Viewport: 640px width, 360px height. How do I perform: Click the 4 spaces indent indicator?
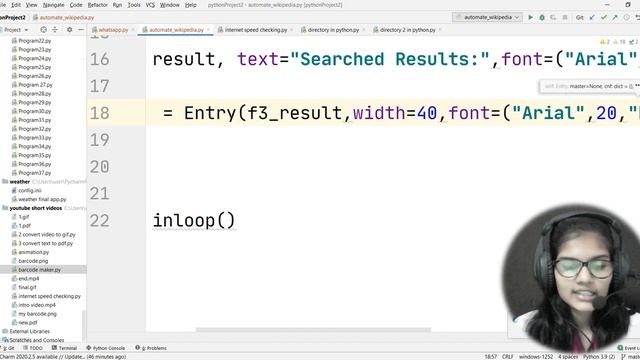(568, 357)
